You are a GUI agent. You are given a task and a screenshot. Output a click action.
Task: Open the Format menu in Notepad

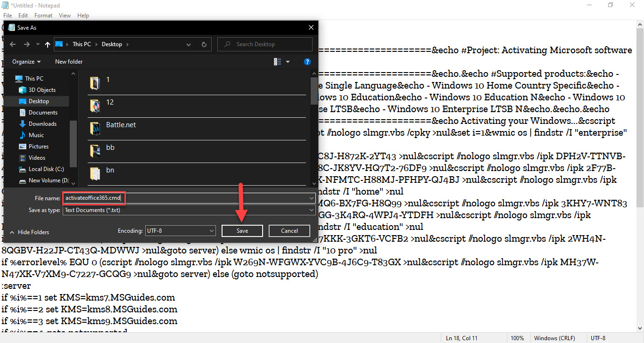click(43, 16)
